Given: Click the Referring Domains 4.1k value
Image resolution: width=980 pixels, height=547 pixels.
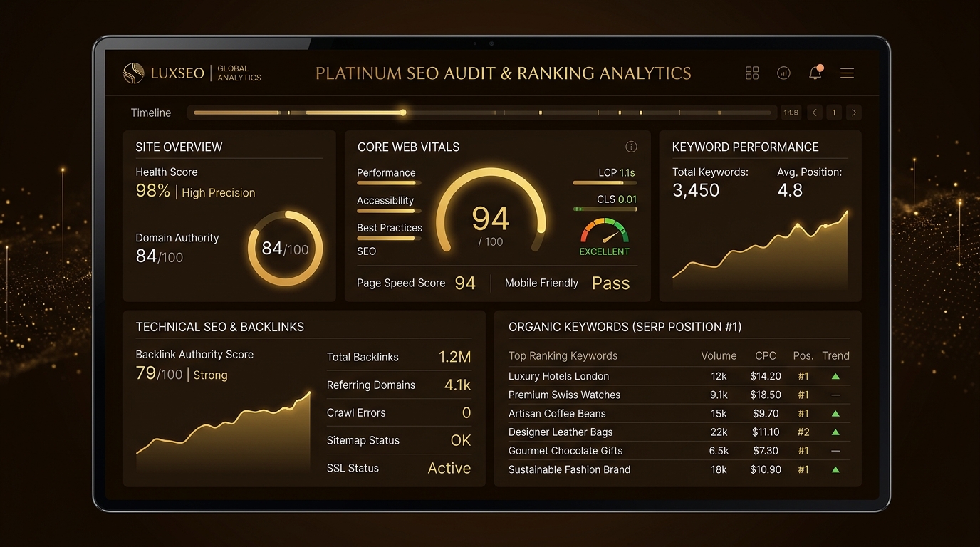Looking at the screenshot, I should pos(458,385).
